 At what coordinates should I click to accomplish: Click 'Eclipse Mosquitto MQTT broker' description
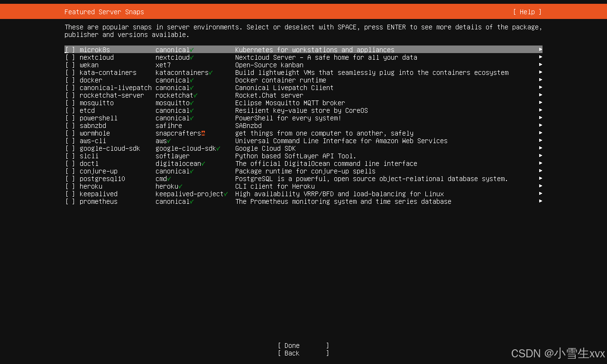point(290,103)
